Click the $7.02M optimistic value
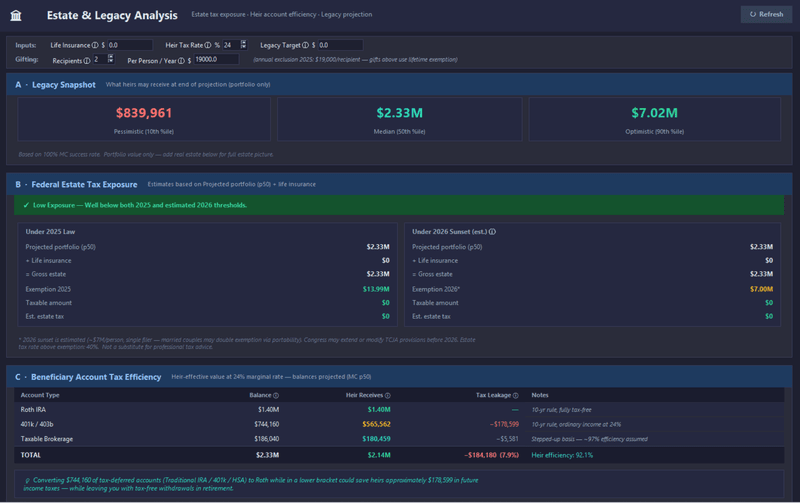800x503 pixels. click(655, 113)
